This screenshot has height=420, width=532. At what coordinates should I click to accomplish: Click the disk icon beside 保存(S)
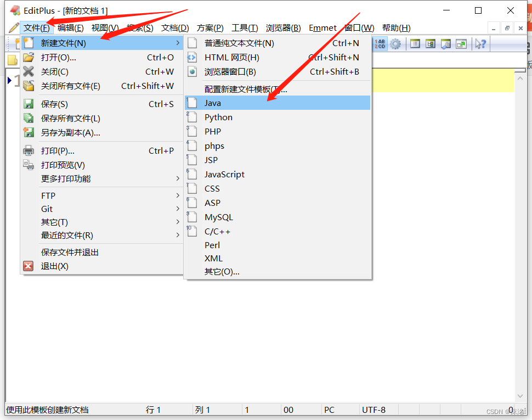point(29,104)
